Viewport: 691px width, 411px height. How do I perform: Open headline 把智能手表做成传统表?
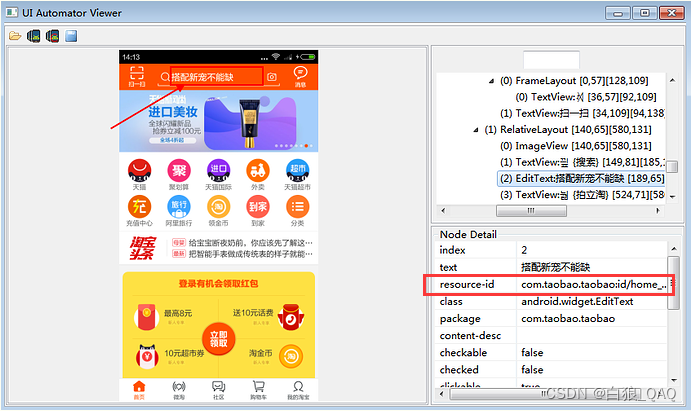coord(251,254)
